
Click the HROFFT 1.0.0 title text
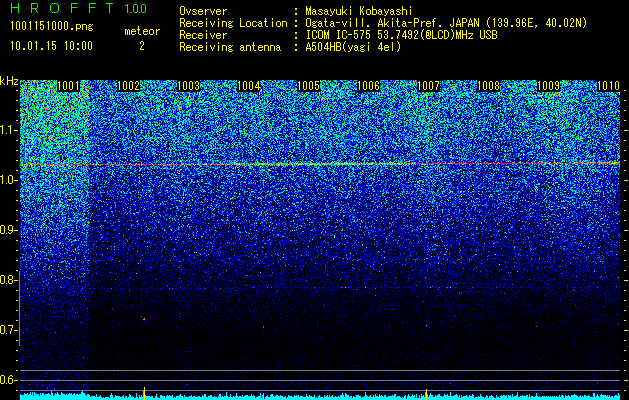78,8
